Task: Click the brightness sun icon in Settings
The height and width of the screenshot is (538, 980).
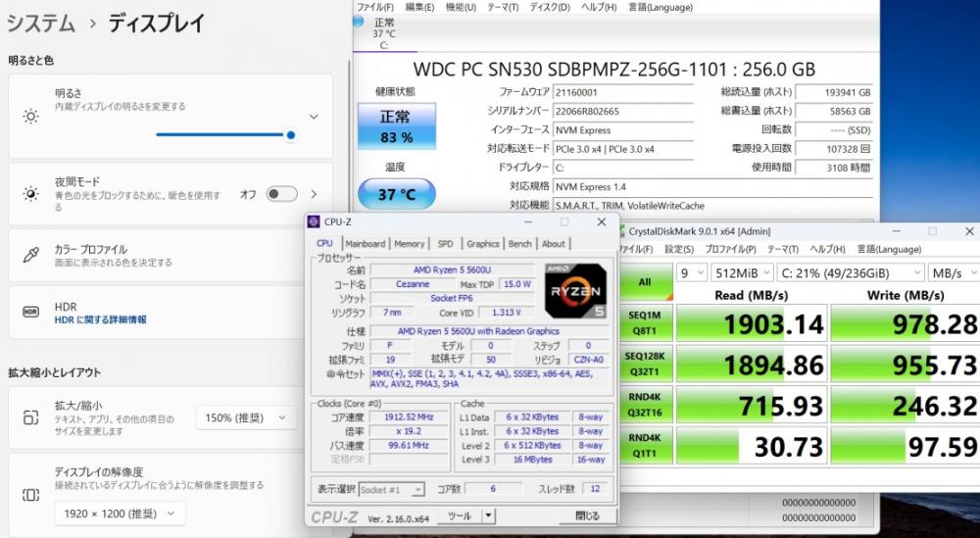Action: (30, 117)
